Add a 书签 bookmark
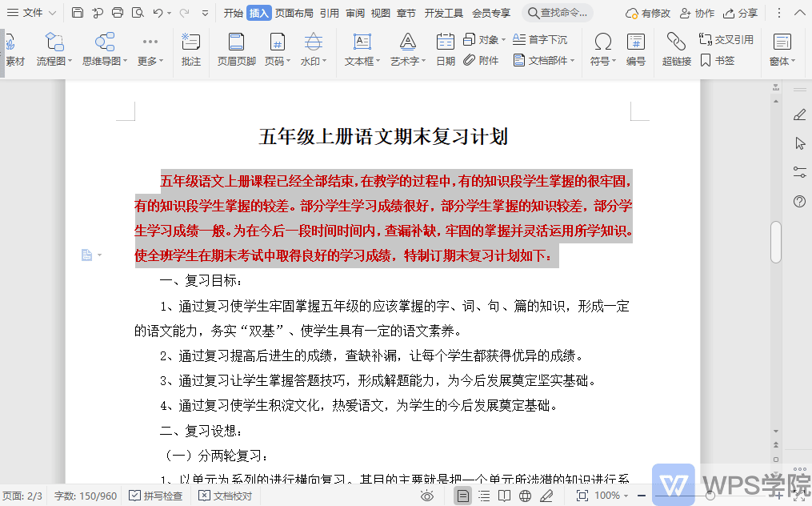The width and height of the screenshot is (812, 506). (x=718, y=61)
